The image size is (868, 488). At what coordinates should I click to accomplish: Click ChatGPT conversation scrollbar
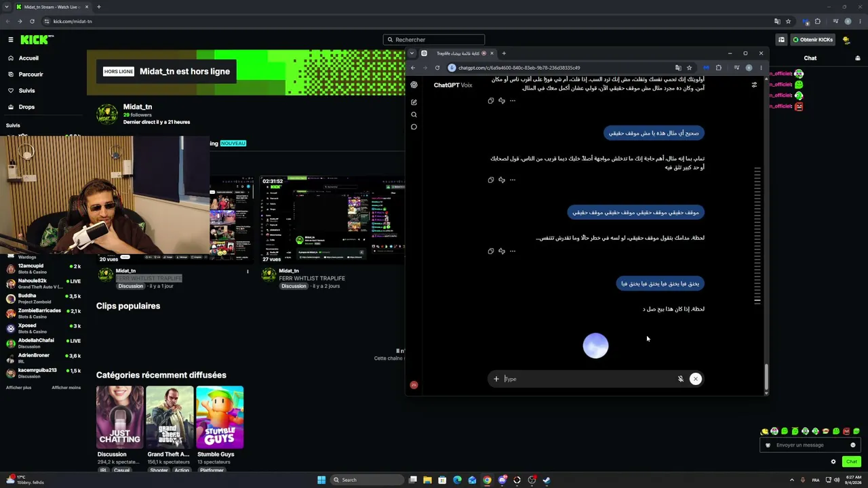(766, 378)
